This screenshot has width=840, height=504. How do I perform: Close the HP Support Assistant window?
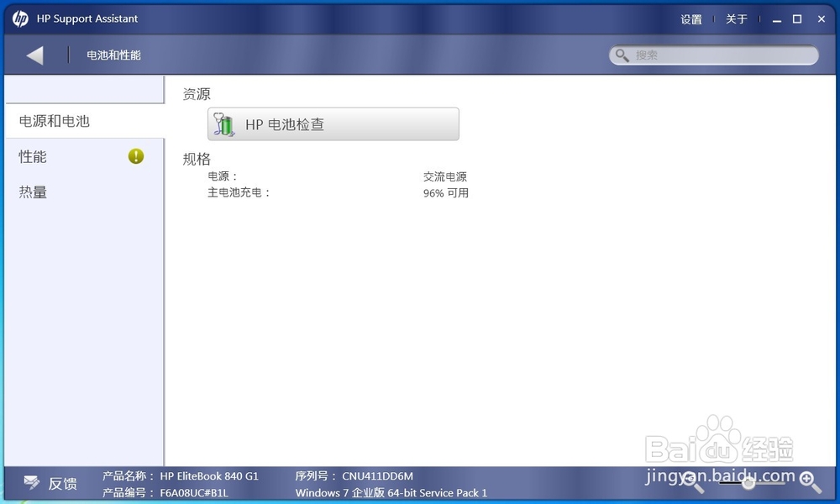[822, 19]
